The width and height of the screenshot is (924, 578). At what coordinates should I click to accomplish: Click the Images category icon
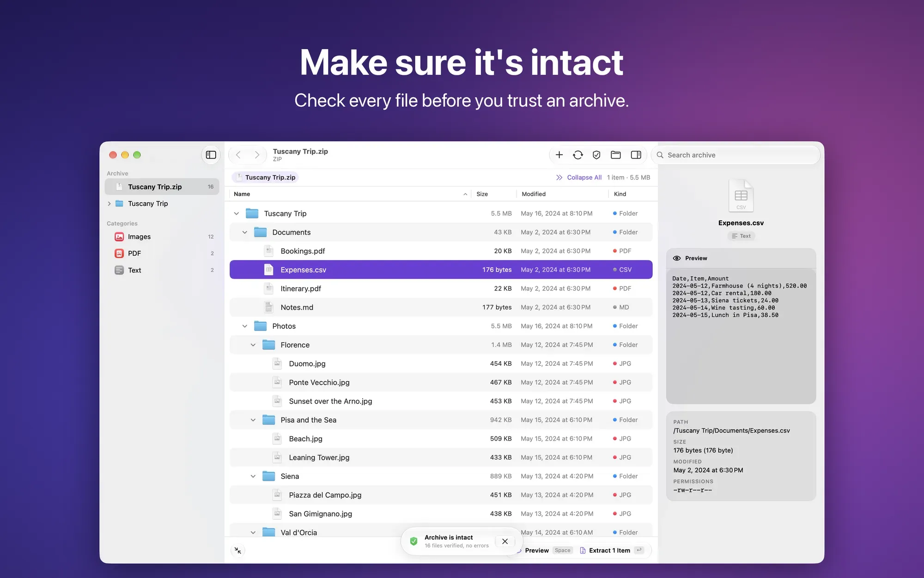pyautogui.click(x=119, y=237)
